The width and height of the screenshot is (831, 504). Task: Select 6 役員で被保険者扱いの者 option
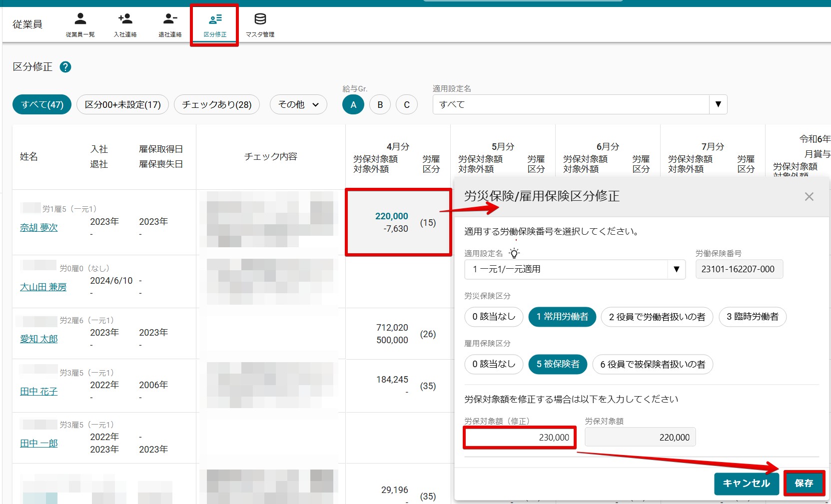pos(653,364)
